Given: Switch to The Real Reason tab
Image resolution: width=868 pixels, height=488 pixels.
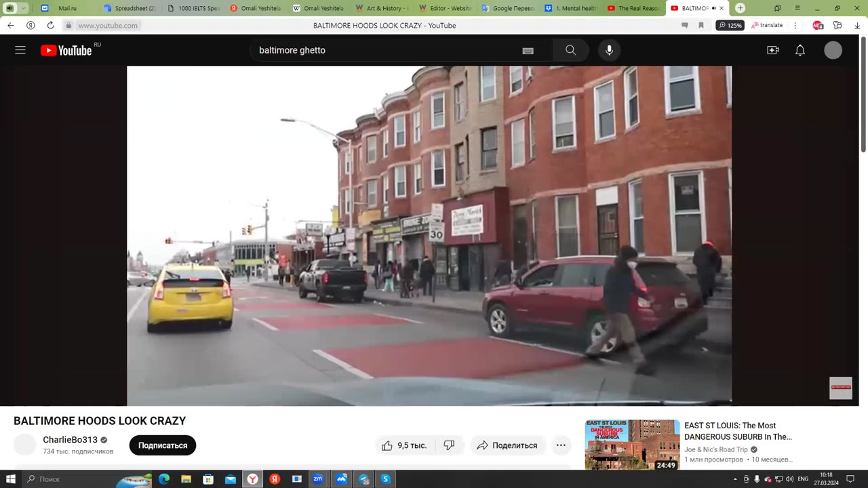Looking at the screenshot, I should 634,8.
